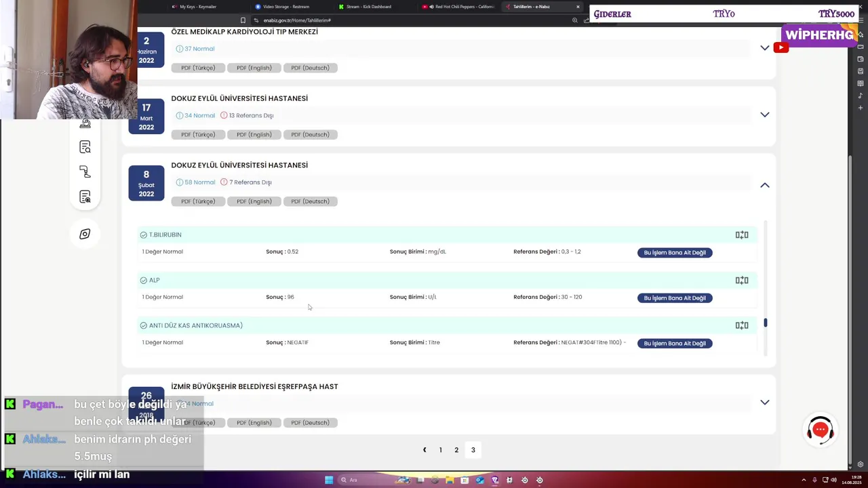Screen dimensions: 868x488
Task: Click the red live support chat bubble
Action: (x=820, y=430)
